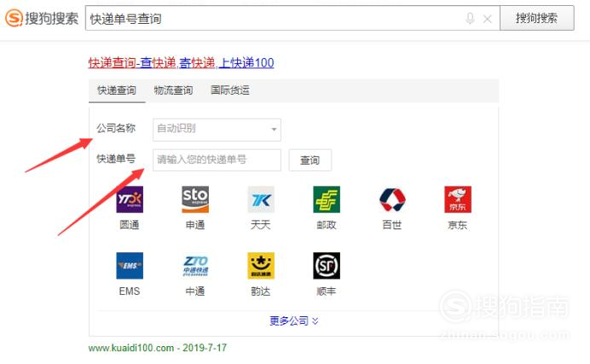Click the 京东 text label
Viewport: 590px width, 364px height.
458,225
